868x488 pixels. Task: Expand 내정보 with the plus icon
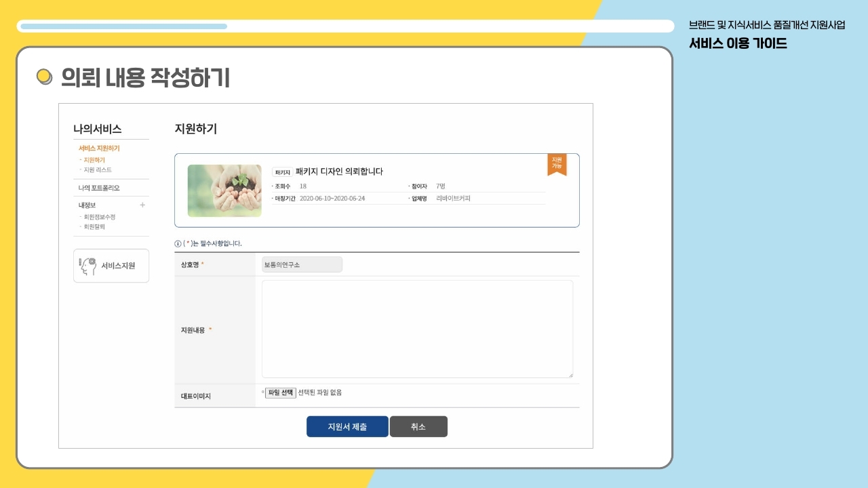[142, 205]
